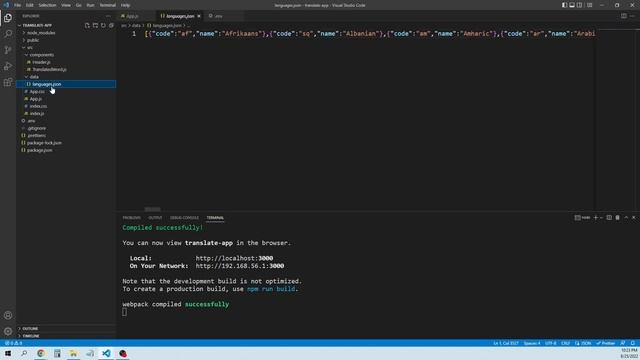Open Explorer's more actions ellipsis
The width and height of the screenshot is (640, 360).
108,16
